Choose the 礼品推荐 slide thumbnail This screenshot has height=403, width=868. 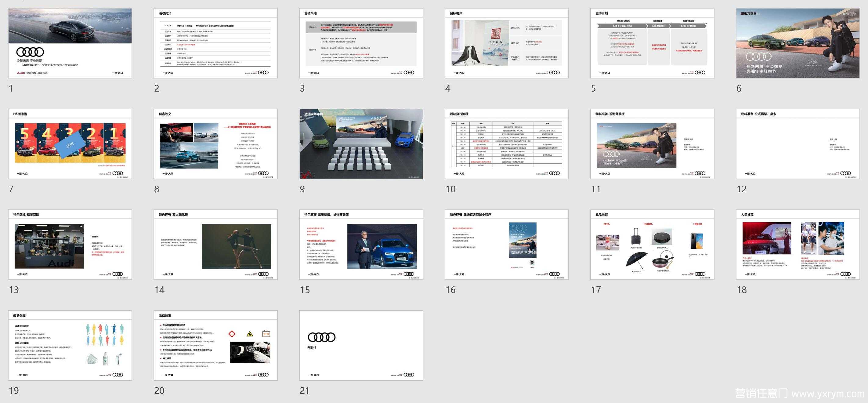652,245
